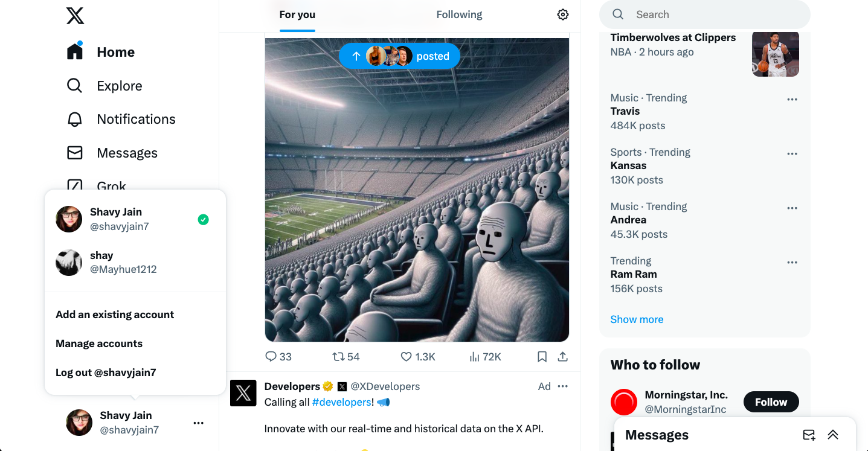Image resolution: width=868 pixels, height=451 pixels.
Task: Show more trending topics
Action: (x=637, y=319)
